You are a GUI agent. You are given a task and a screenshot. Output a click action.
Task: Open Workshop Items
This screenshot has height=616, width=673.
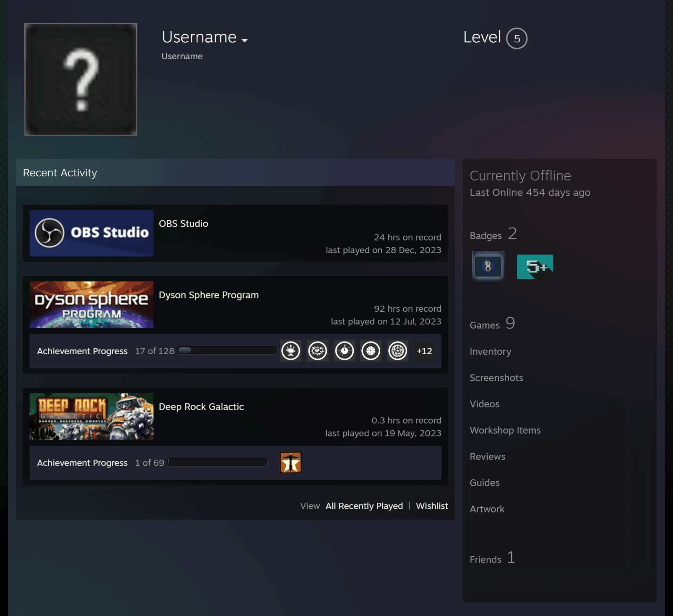[505, 430]
